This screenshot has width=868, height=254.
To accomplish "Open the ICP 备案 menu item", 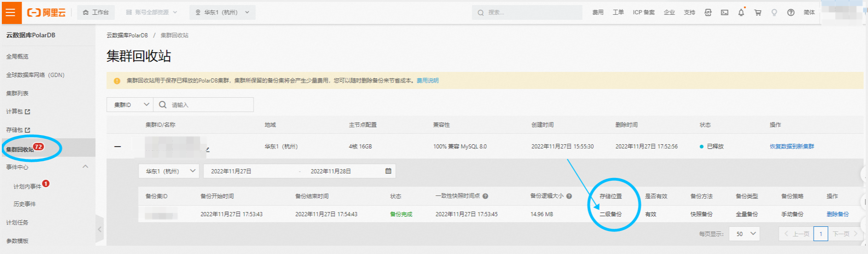I will point(643,12).
